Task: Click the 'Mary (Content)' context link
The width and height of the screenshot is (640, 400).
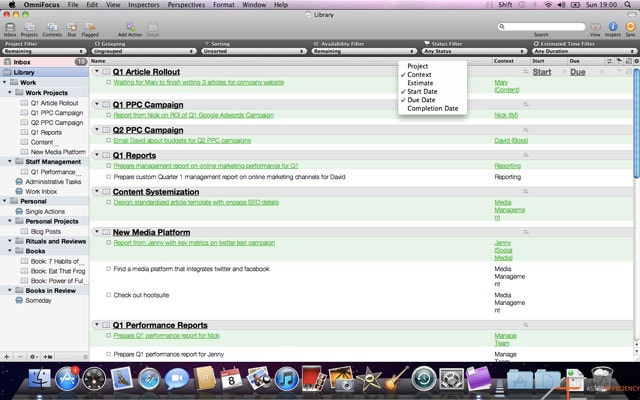Action: coord(507,86)
